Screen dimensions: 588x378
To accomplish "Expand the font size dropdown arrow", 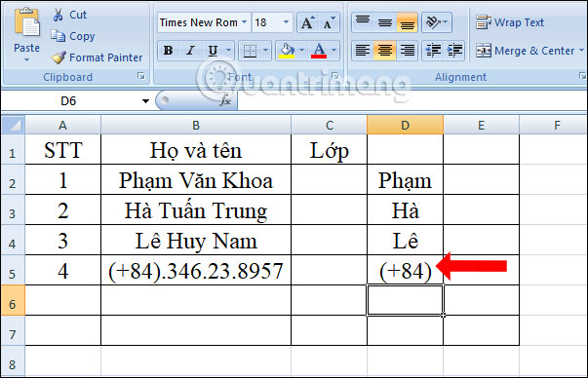I will [286, 22].
